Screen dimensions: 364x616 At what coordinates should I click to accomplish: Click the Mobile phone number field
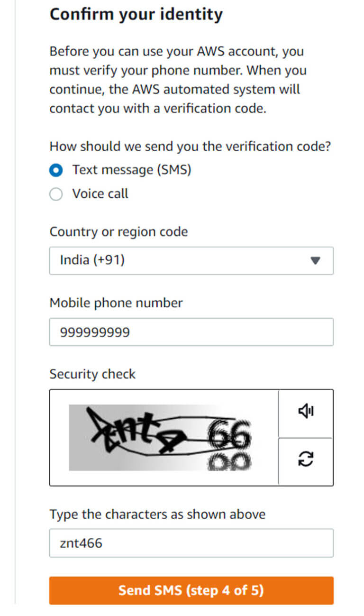point(191,332)
